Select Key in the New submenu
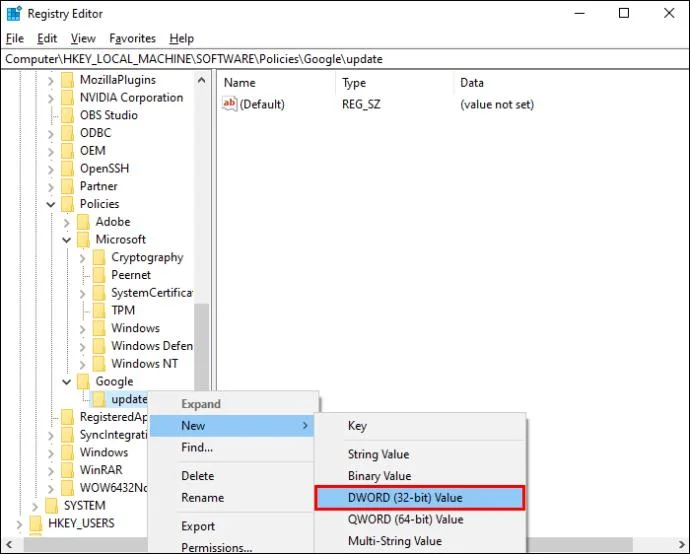Viewport: 690px width, 554px height. (420, 426)
